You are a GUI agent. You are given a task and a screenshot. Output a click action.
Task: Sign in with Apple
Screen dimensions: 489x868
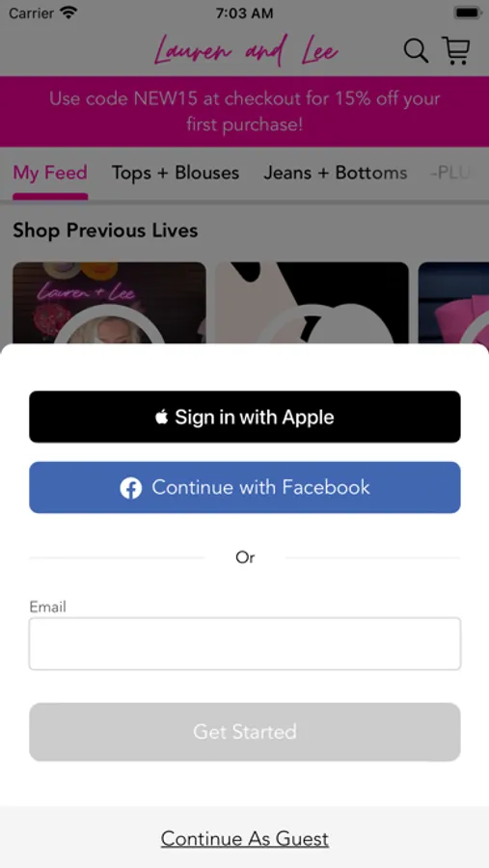[245, 417]
